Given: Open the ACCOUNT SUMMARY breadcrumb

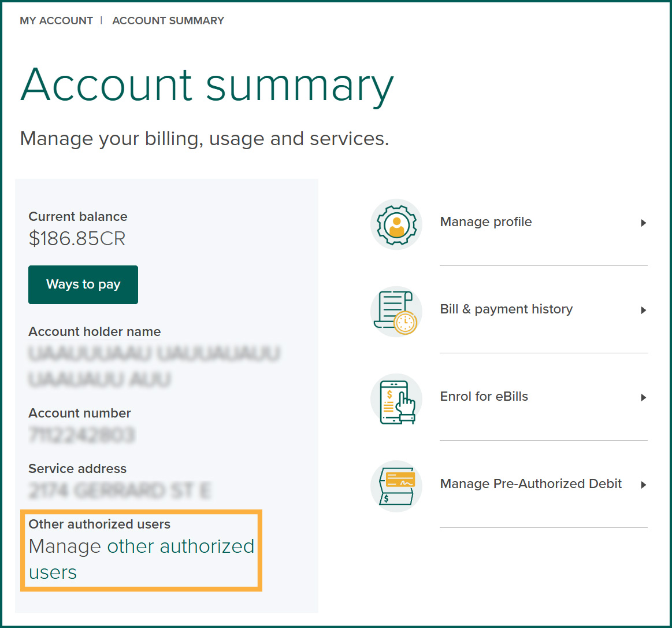Looking at the screenshot, I should pyautogui.click(x=168, y=21).
